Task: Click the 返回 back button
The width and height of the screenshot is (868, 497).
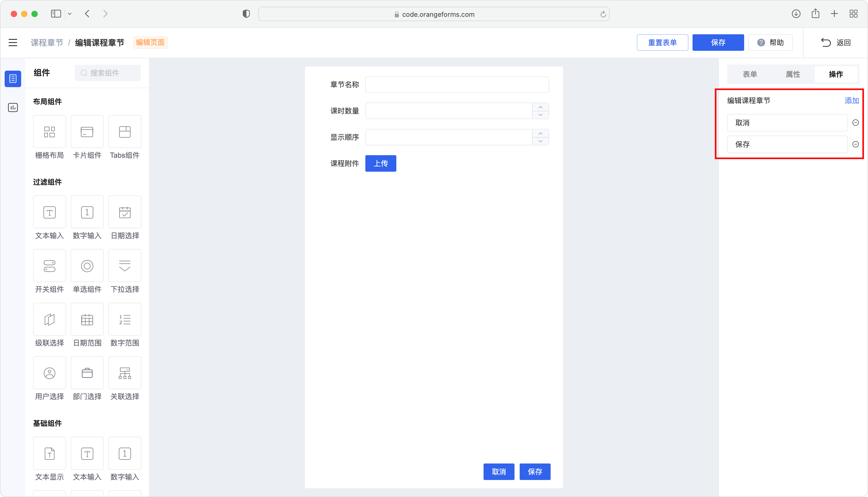Action: pos(835,42)
